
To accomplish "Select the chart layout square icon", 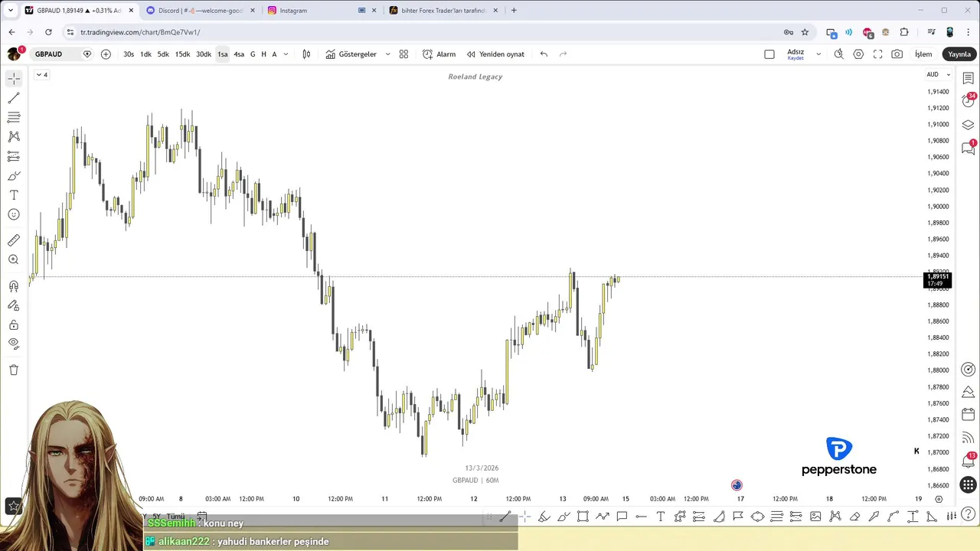I will [769, 54].
